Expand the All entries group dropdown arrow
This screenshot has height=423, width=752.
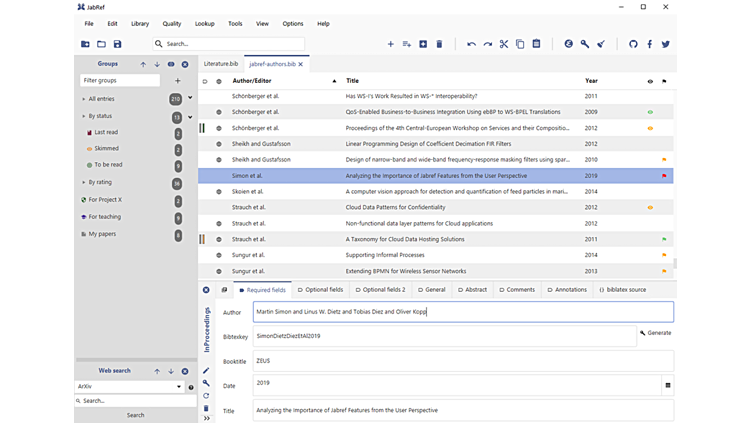pos(190,98)
